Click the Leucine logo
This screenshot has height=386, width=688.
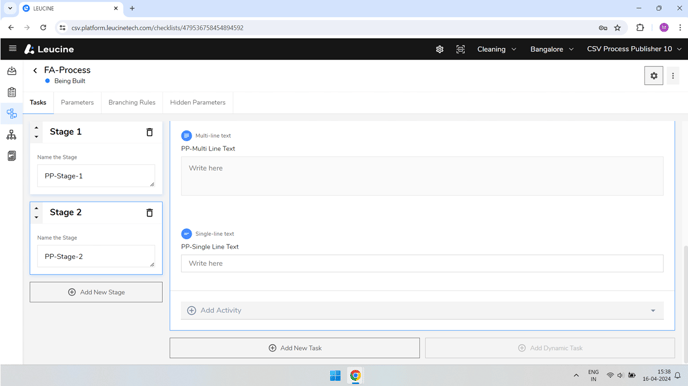pos(49,49)
